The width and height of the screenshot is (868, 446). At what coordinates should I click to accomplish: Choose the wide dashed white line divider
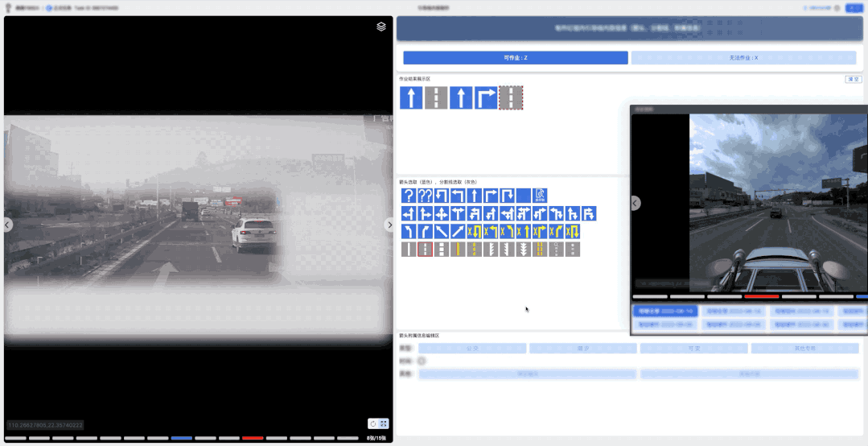[441, 250]
